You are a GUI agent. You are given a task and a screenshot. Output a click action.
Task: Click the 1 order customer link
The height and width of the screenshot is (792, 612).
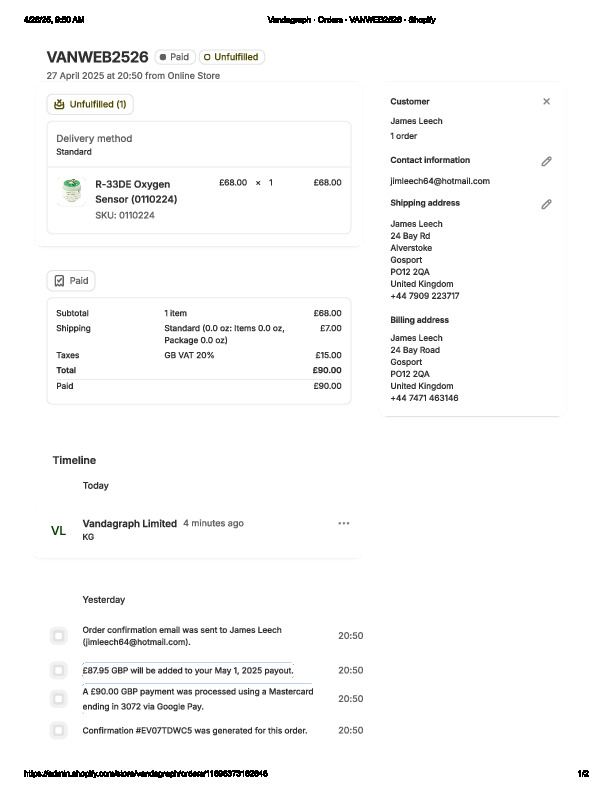404,136
